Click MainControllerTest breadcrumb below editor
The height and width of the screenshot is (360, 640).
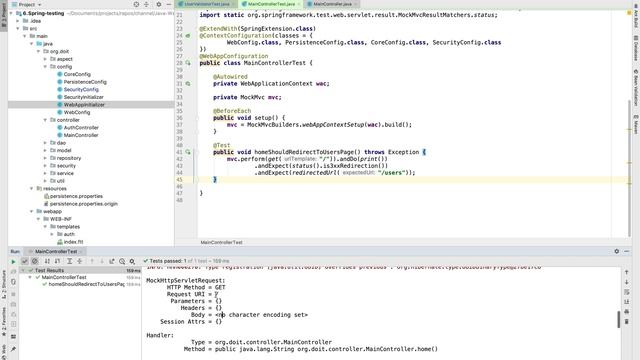pos(221,242)
